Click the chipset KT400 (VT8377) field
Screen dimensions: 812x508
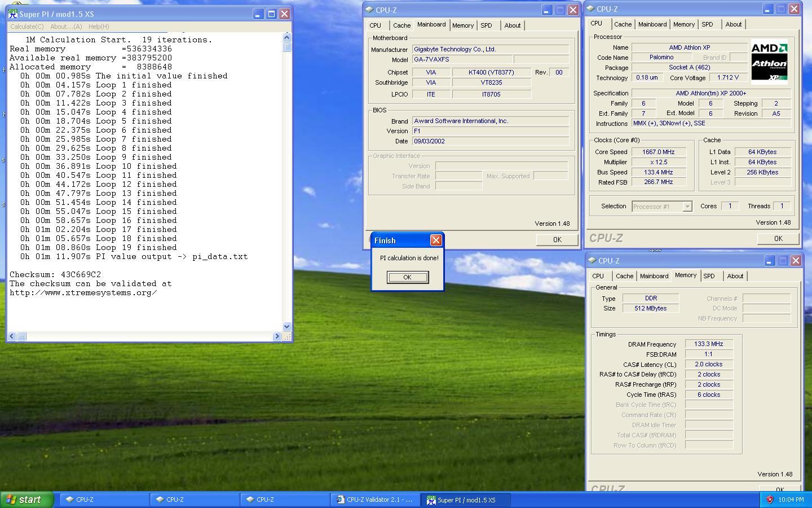coord(491,72)
